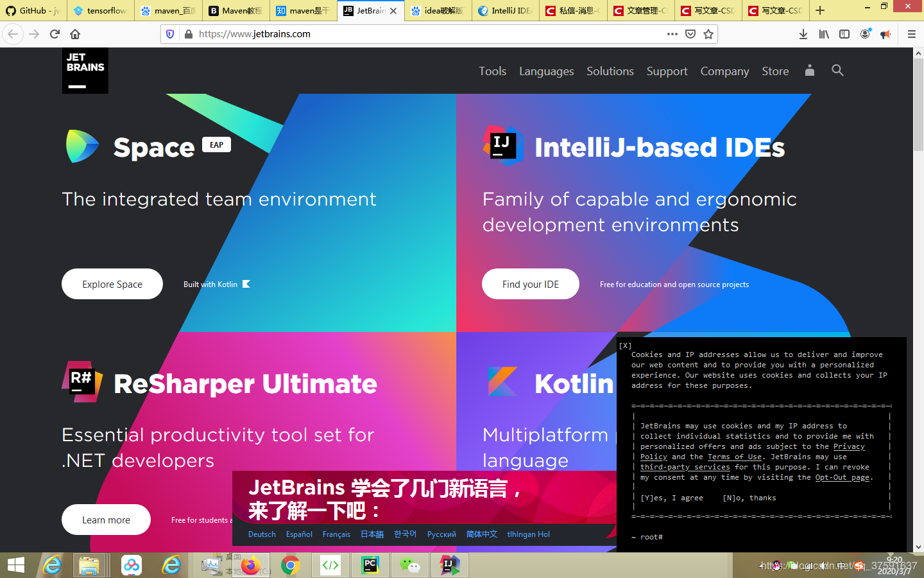The image size is (924, 578).
Task: Reload the current page
Action: (55, 34)
